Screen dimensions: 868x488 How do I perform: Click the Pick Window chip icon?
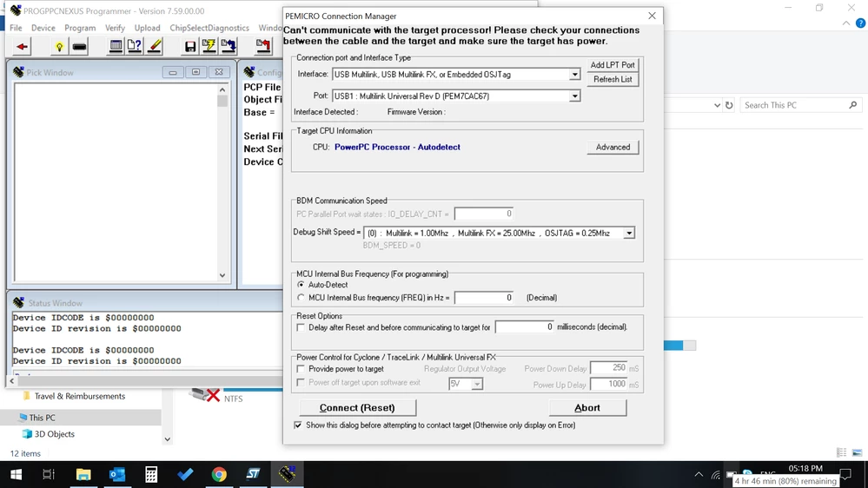point(18,72)
